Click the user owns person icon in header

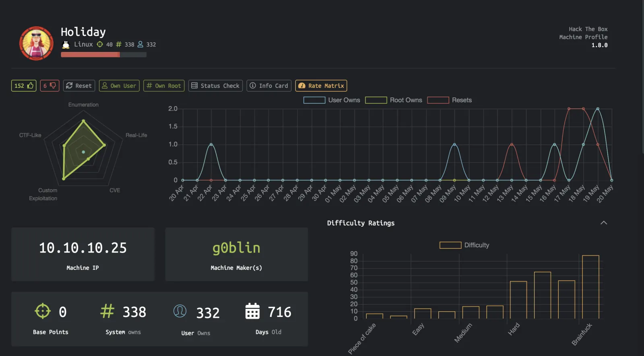(x=140, y=44)
